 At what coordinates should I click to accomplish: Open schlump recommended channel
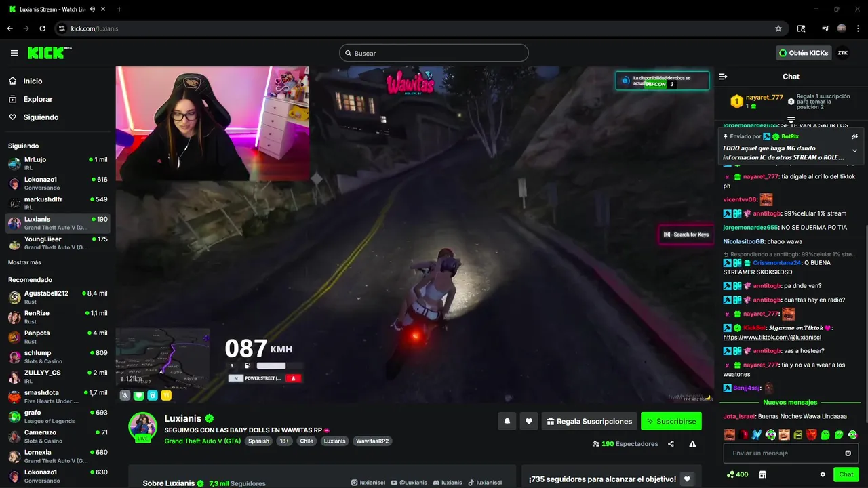click(x=58, y=357)
